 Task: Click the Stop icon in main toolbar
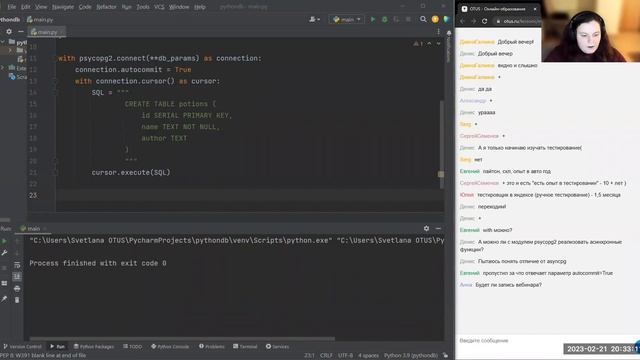(x=408, y=19)
